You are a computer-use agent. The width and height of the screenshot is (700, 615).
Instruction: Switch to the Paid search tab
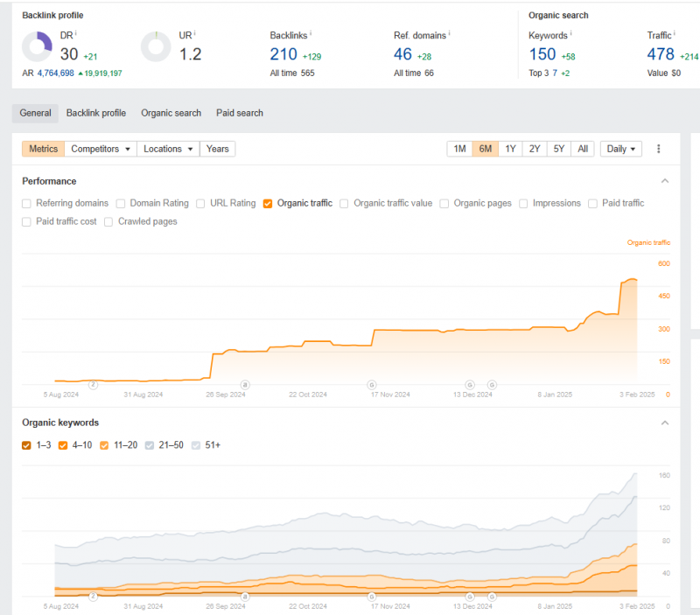pyautogui.click(x=240, y=113)
